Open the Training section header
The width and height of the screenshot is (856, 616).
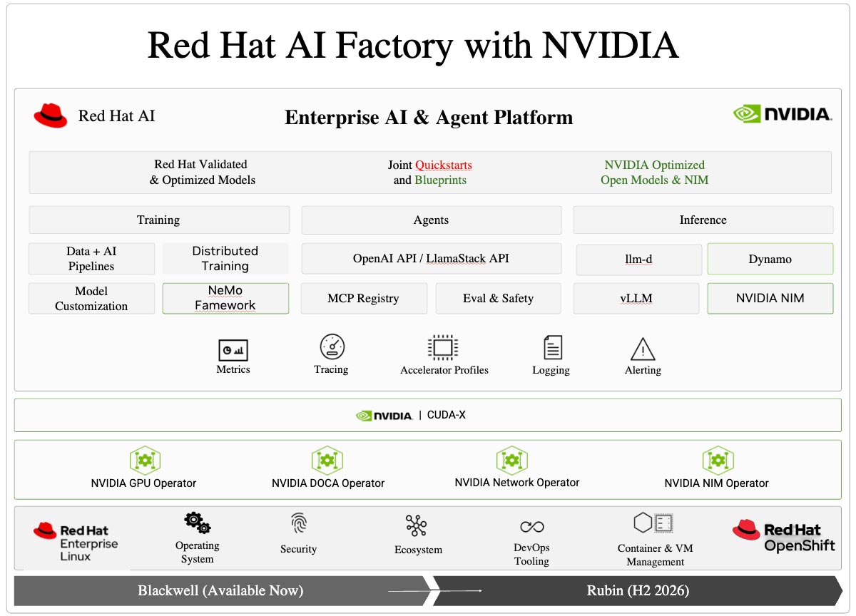pos(159,220)
